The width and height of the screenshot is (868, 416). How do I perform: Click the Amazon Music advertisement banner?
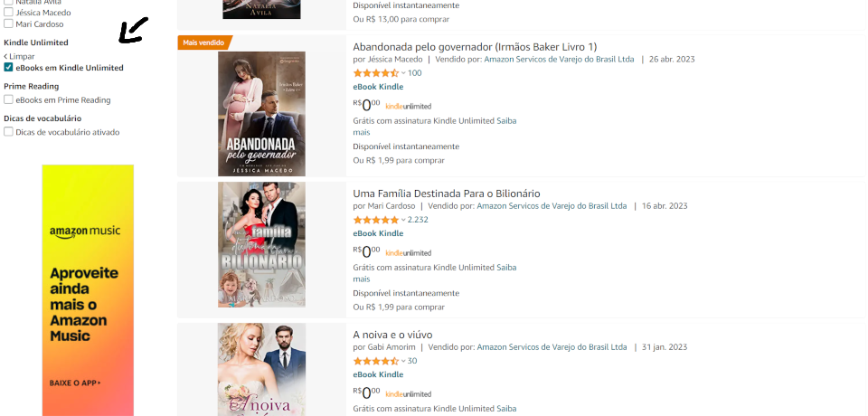point(88,289)
